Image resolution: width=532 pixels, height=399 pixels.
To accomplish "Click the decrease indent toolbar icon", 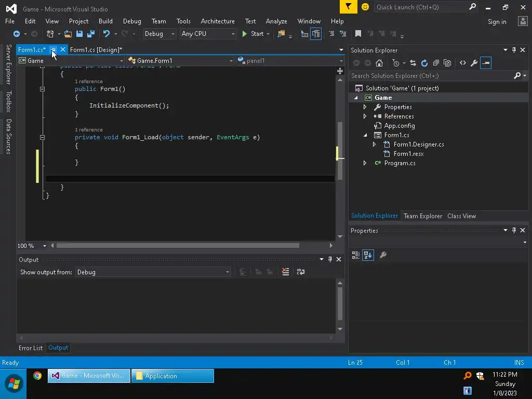I will click(331, 33).
